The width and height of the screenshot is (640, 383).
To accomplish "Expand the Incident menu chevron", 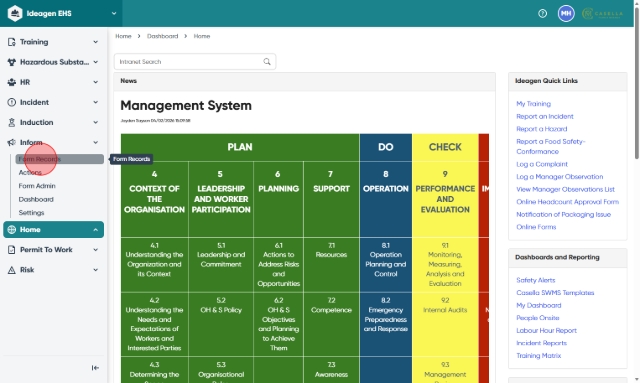I will (x=96, y=102).
